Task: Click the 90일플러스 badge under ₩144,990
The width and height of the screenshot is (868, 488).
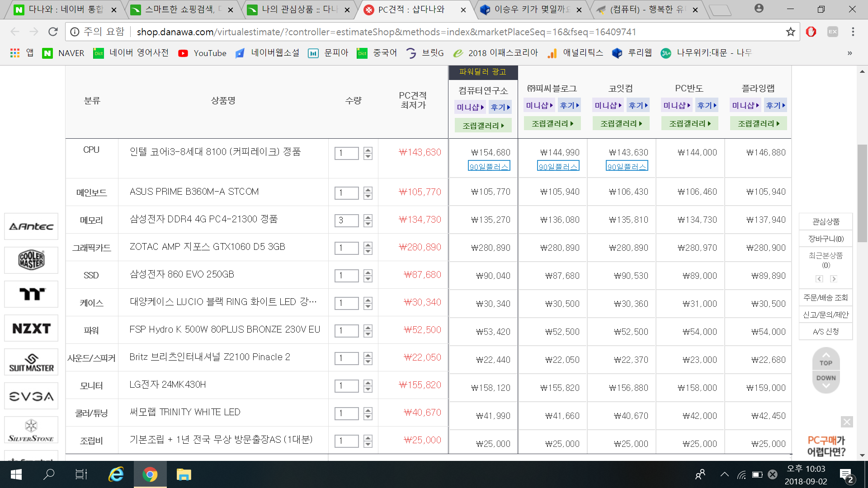Action: (x=558, y=166)
